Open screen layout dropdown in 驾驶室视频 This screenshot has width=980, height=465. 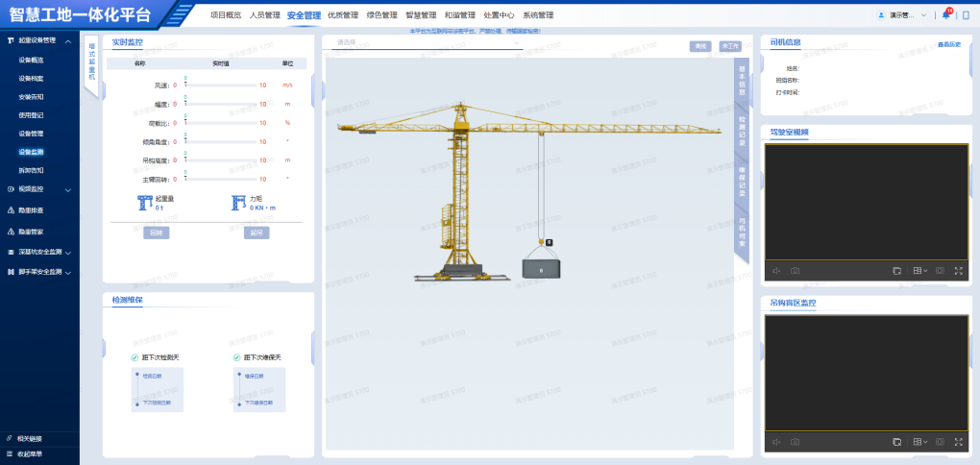pyautogui.click(x=919, y=271)
